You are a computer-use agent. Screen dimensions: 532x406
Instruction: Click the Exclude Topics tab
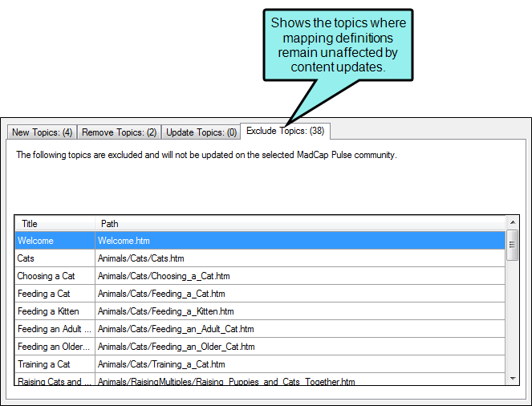(285, 130)
